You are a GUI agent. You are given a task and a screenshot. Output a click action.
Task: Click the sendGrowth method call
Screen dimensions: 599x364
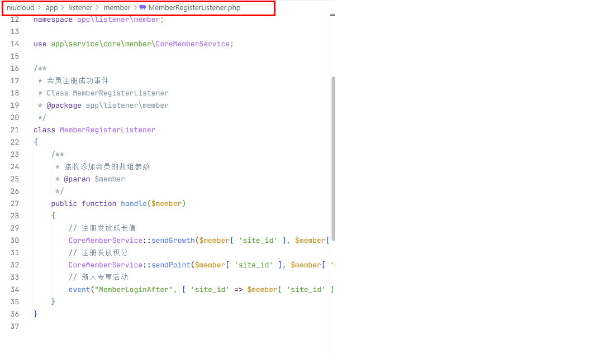173,240
